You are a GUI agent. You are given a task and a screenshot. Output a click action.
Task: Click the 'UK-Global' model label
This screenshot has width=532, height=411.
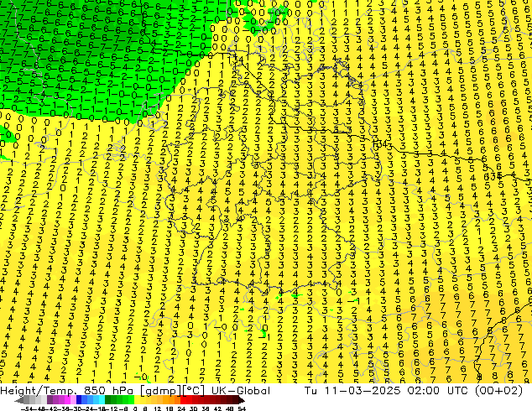pos(241,391)
